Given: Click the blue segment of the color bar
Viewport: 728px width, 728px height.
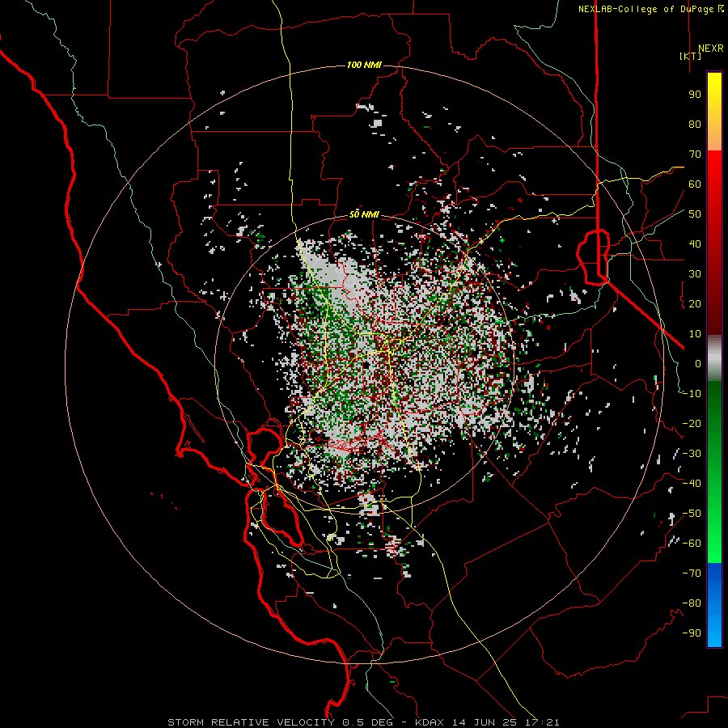Looking at the screenshot, I should point(714,605).
